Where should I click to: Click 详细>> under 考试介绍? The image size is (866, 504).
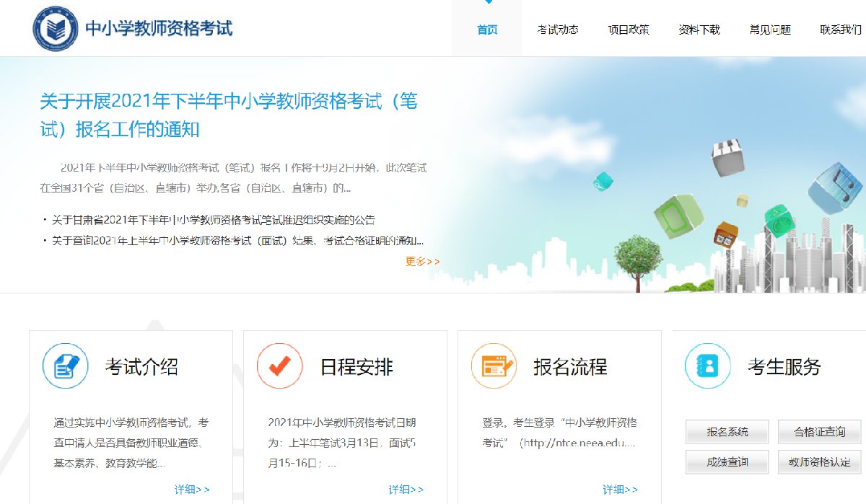click(x=192, y=490)
